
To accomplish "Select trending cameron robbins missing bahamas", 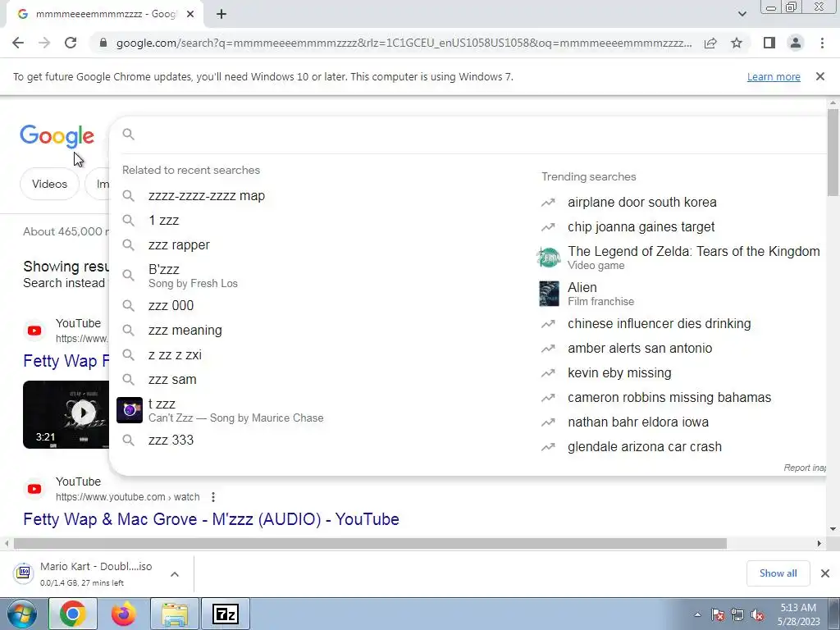I will click(669, 398).
